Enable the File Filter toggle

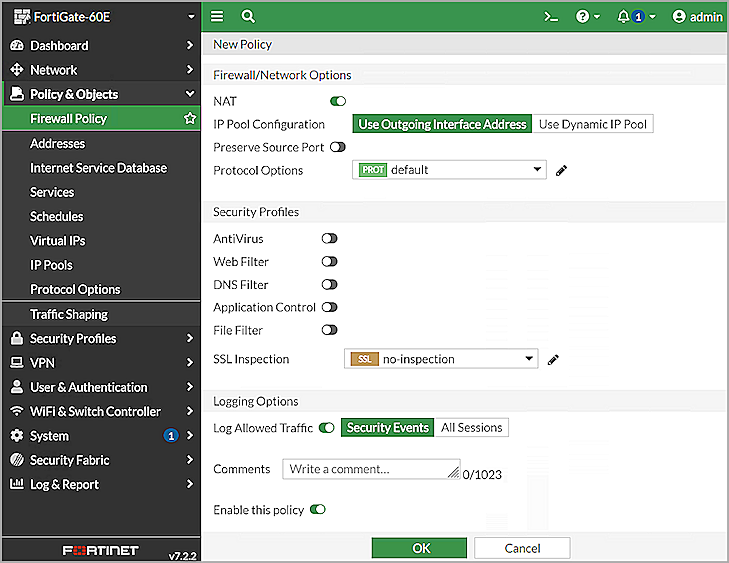329,330
